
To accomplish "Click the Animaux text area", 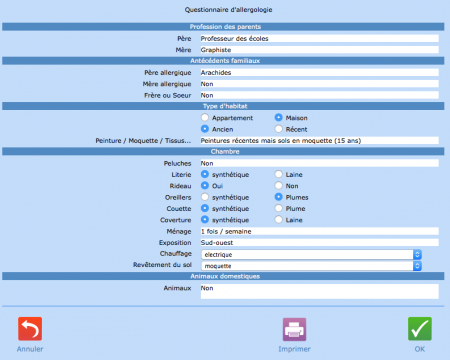I will [319, 291].
